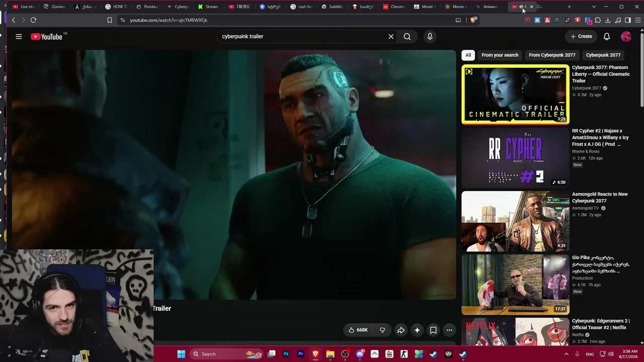Open Cyberpunk: Edgerunners 2 title link
Screen dimensions: 644x362
(x=601, y=324)
